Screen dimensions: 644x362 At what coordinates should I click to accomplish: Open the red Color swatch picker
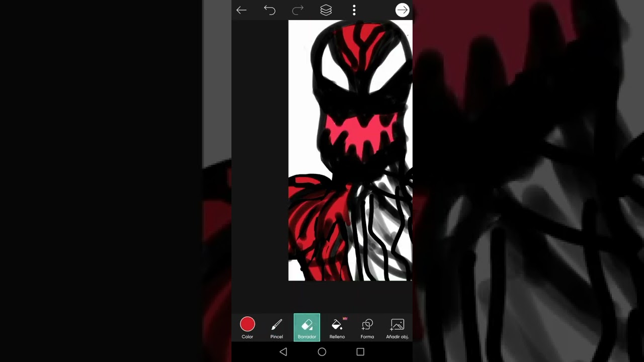[248, 328]
